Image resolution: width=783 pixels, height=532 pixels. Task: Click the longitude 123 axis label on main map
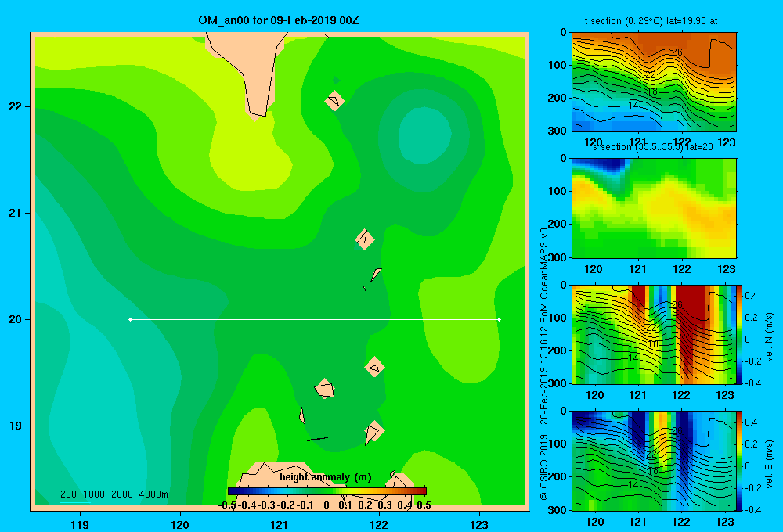point(479,524)
